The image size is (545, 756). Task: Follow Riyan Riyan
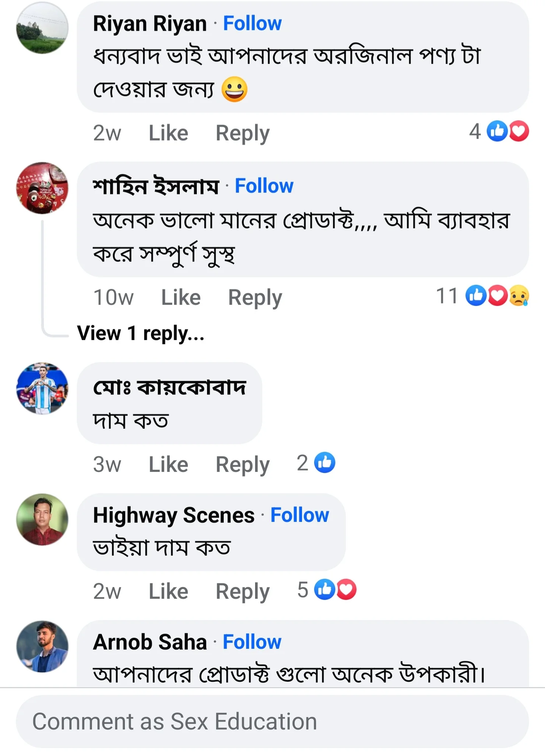pyautogui.click(x=252, y=23)
